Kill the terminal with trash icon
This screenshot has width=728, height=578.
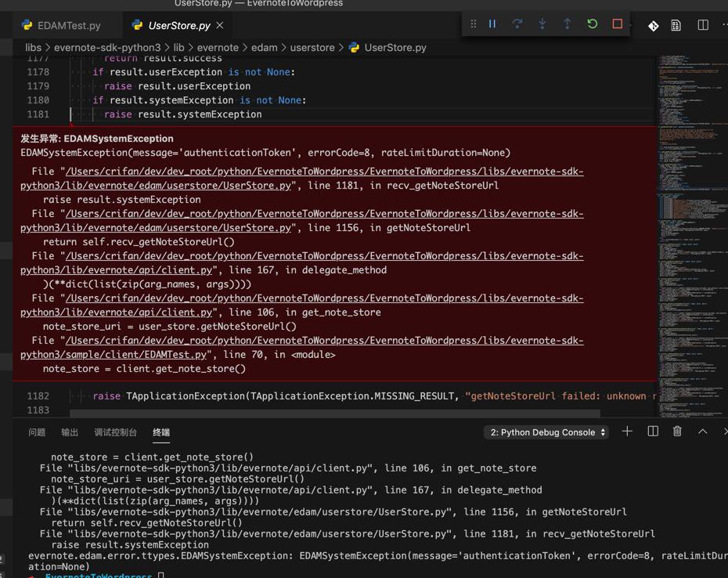click(x=677, y=432)
